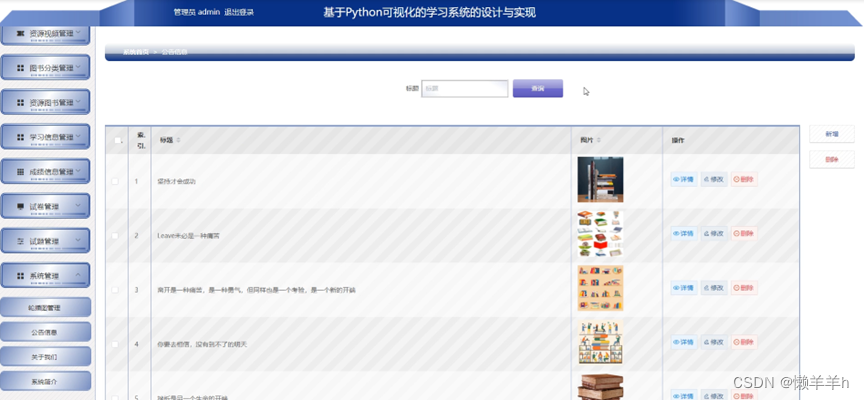Click 修改 for row 1
This screenshot has height=400, width=864.
(714, 179)
